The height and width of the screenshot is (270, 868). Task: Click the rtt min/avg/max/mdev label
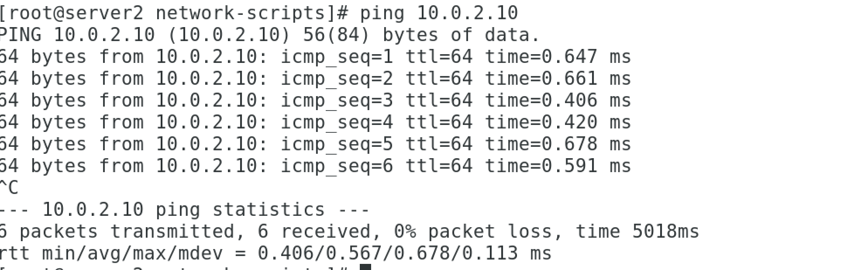tap(111, 254)
